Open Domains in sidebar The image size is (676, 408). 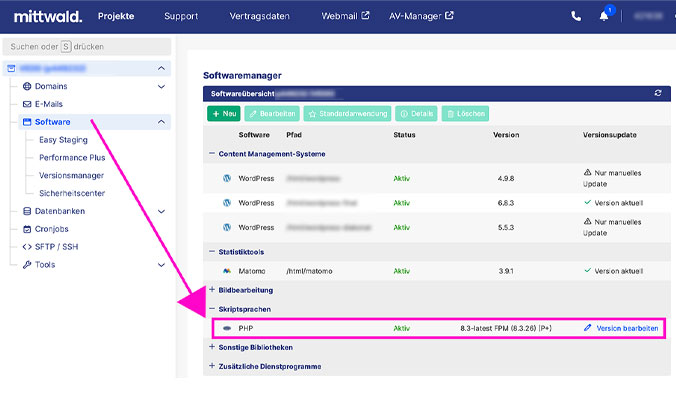(51, 86)
